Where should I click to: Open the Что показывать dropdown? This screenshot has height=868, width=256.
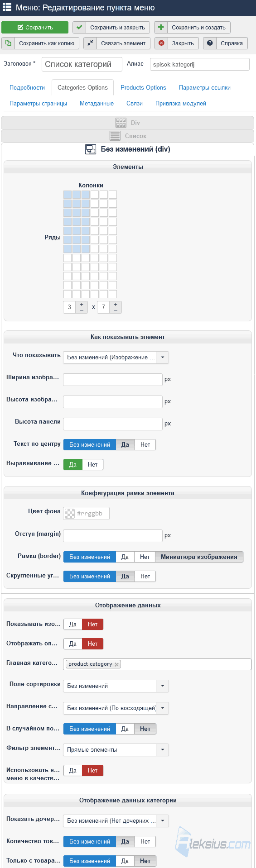tap(116, 358)
